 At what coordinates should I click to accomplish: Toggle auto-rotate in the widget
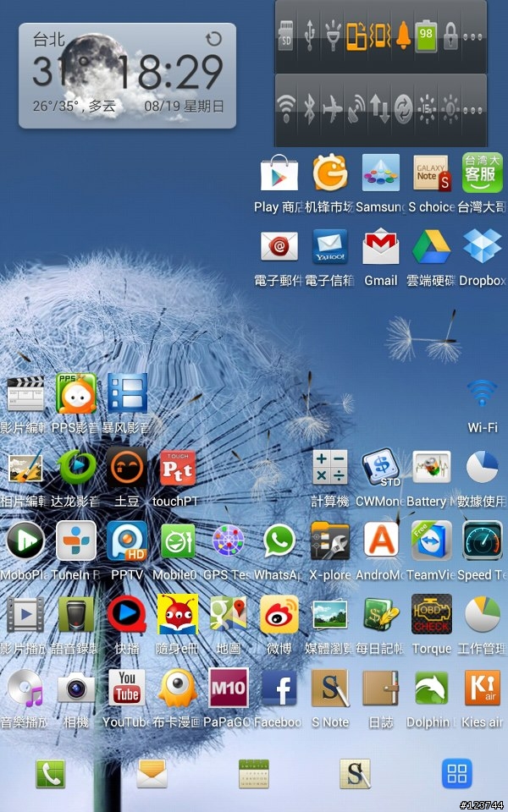pos(356,36)
